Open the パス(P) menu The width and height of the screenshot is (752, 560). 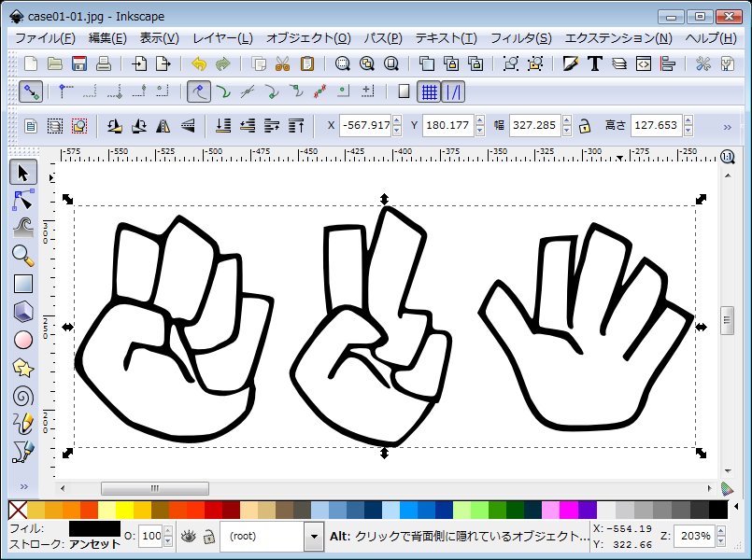(x=383, y=38)
